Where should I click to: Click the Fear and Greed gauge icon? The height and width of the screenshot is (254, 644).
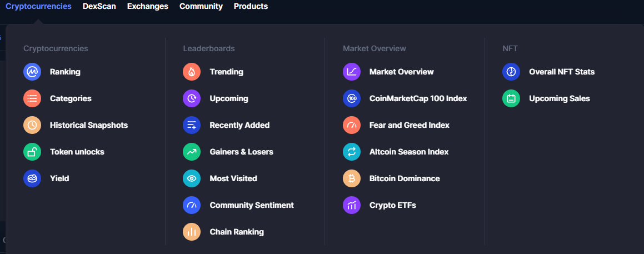352,125
